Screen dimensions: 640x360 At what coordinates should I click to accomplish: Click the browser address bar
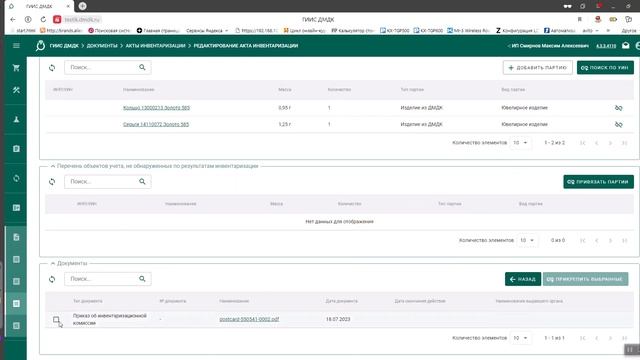coord(318,19)
